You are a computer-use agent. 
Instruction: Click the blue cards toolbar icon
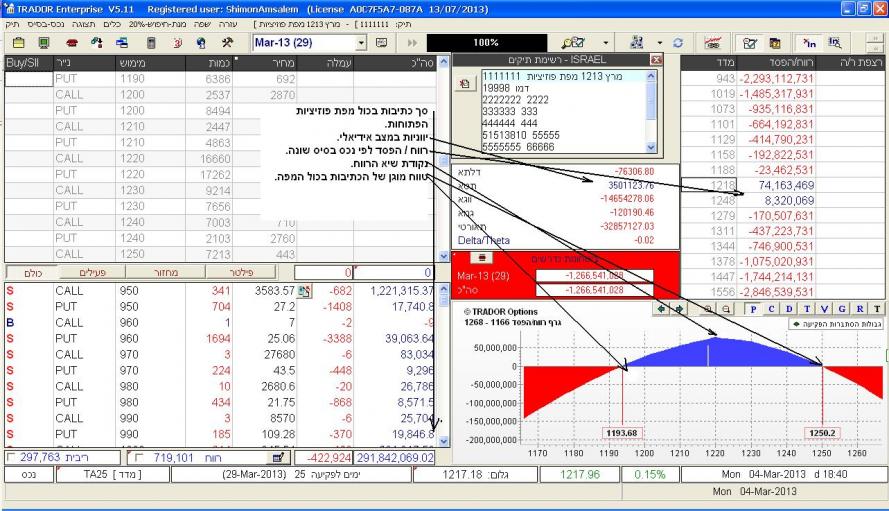tap(122, 43)
